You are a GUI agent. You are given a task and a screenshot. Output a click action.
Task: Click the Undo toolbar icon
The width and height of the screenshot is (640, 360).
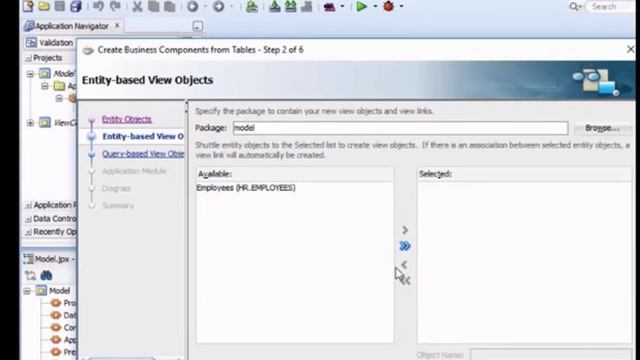click(x=98, y=6)
